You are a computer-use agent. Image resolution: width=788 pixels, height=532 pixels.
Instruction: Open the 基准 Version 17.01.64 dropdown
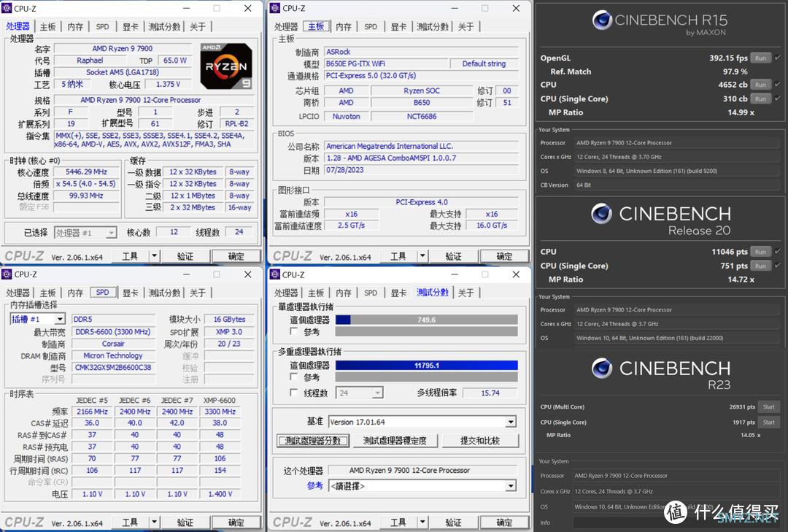pyautogui.click(x=511, y=421)
